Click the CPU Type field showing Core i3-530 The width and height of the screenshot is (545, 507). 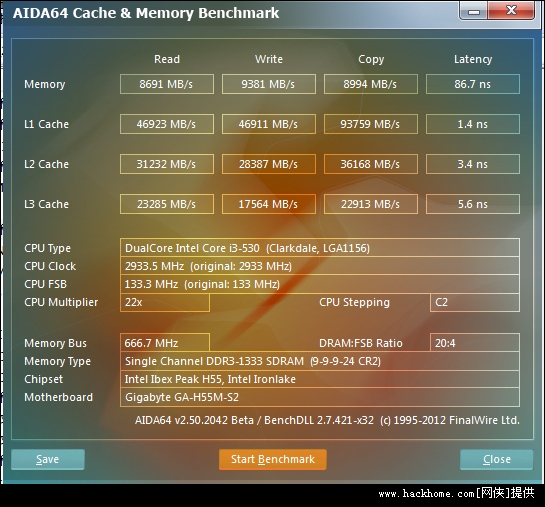coord(320,248)
